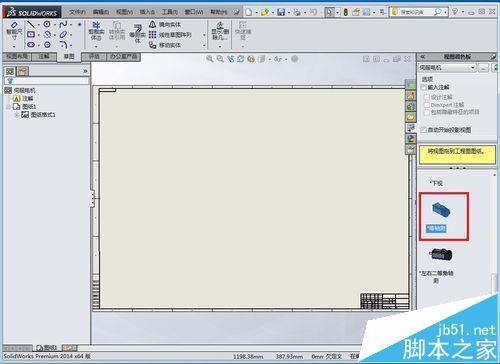Viewport: 500px width, 364px height.
Task: Click the Mirror Entities icon
Action: coord(152,24)
